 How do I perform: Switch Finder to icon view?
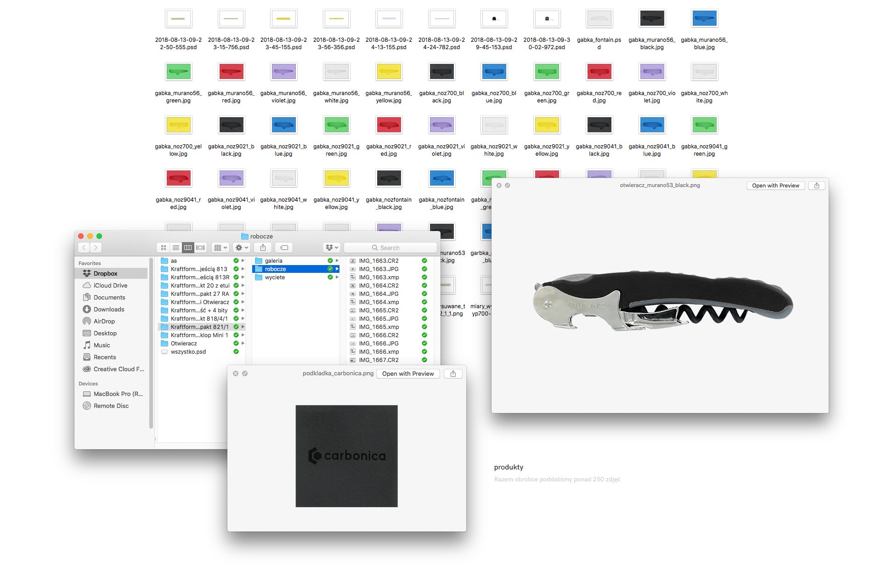tap(164, 248)
